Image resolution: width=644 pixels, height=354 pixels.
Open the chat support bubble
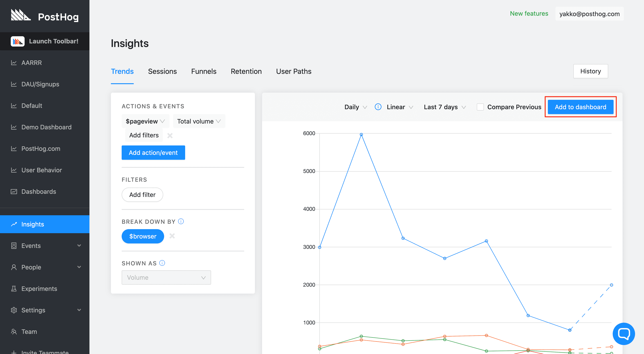point(623,334)
